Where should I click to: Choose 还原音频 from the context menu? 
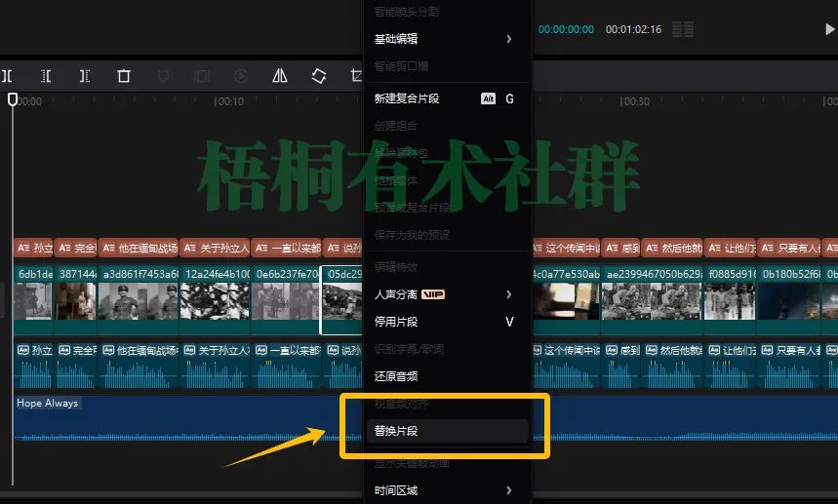click(x=448, y=376)
